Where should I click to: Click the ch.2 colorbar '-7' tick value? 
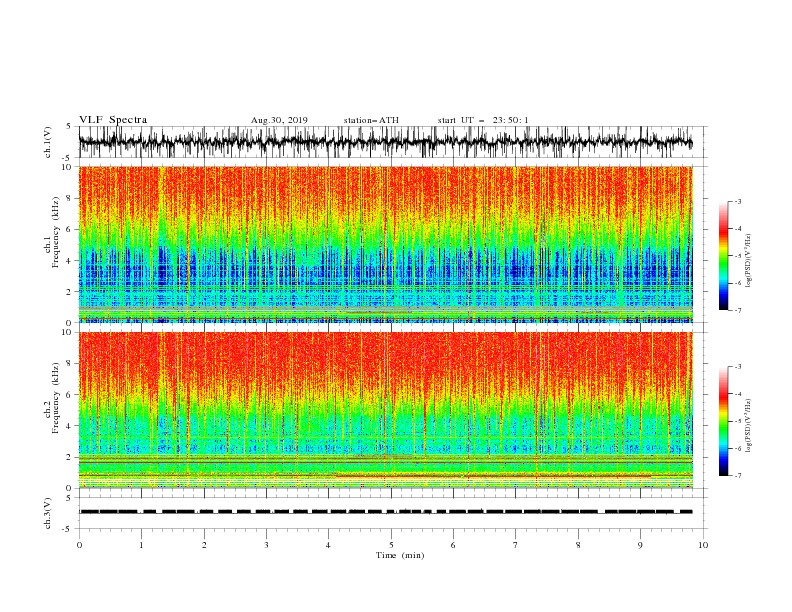[x=738, y=475]
